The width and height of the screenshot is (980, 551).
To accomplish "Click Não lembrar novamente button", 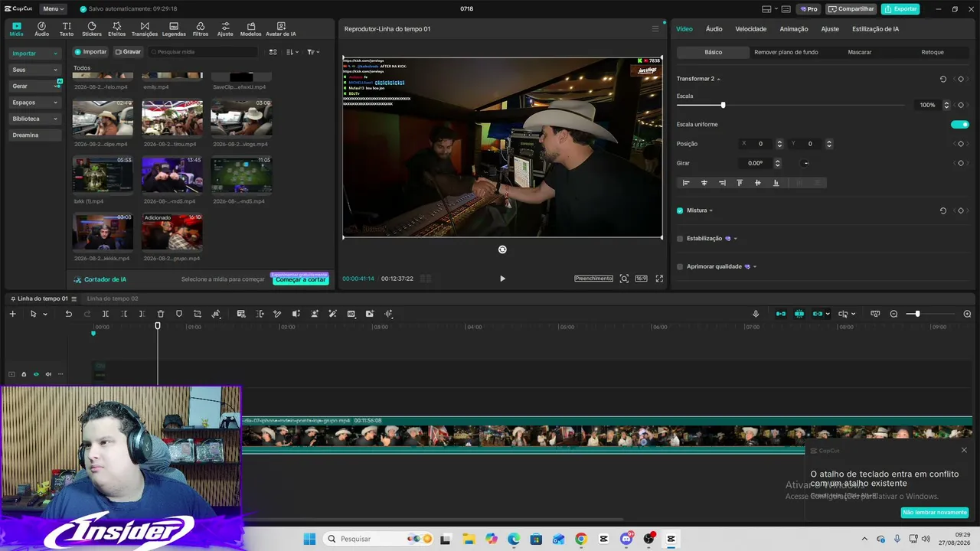I will pyautogui.click(x=934, y=513).
